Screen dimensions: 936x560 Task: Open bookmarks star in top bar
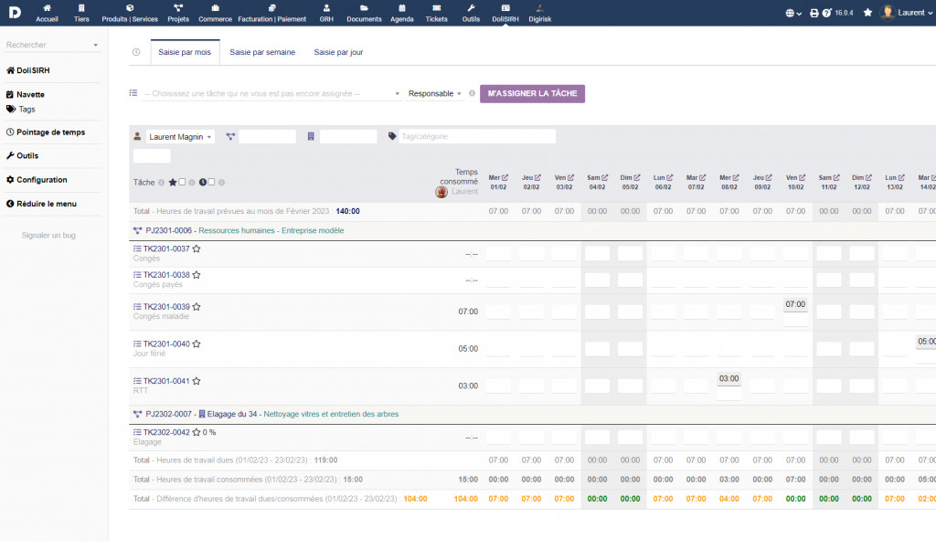click(867, 13)
